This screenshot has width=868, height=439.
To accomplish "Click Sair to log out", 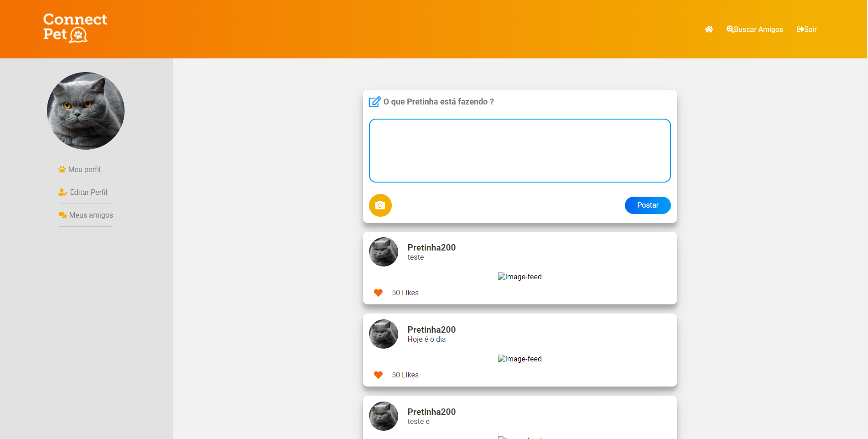I will coord(810,29).
